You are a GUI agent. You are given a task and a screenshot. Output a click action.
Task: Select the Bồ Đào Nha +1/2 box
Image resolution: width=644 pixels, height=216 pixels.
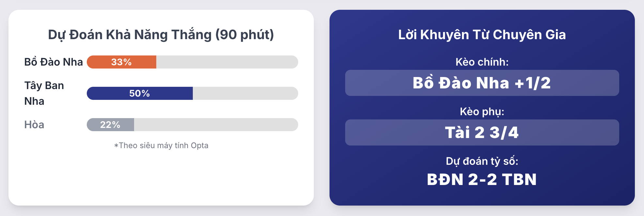[x=482, y=83]
